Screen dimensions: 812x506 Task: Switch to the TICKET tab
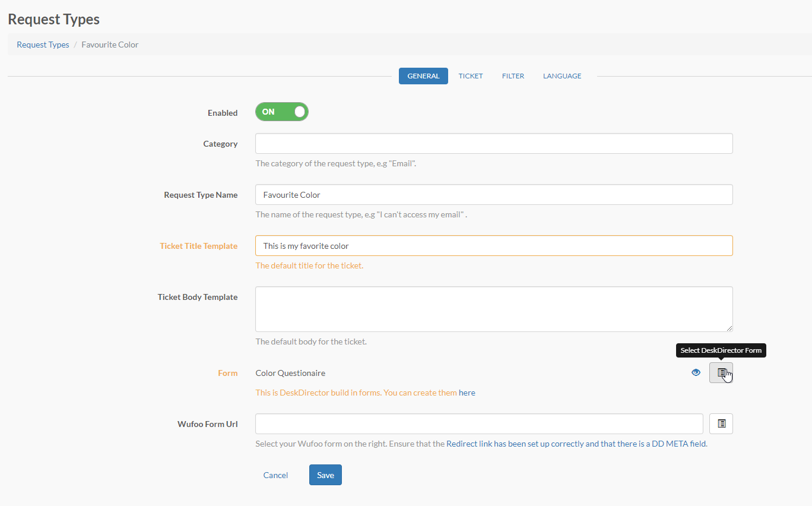pyautogui.click(x=471, y=76)
